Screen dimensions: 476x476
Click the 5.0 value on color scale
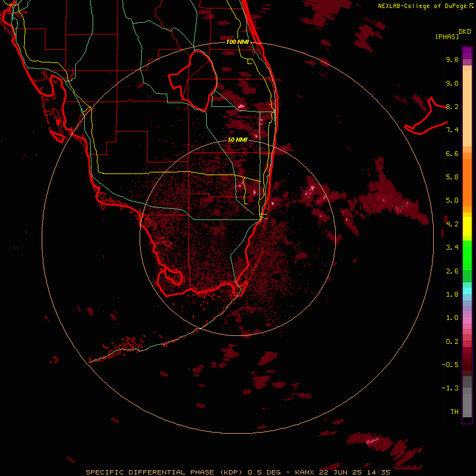[452, 200]
